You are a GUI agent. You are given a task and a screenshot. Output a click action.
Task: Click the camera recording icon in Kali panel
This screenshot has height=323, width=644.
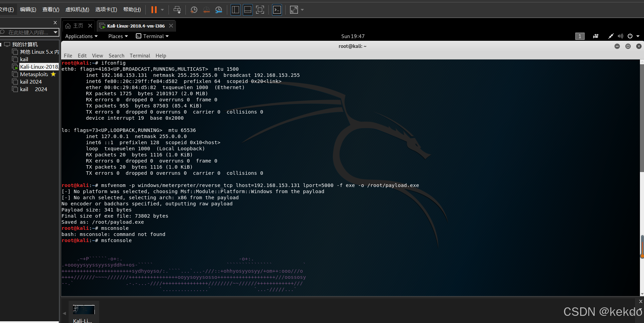pos(596,36)
